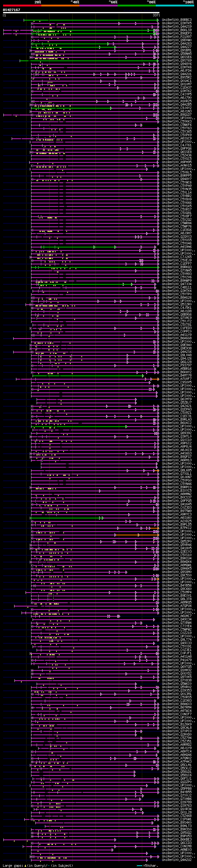Select the UniRef100_C1EA37 label
Screen dimensions: 197x868
click(177, 88)
